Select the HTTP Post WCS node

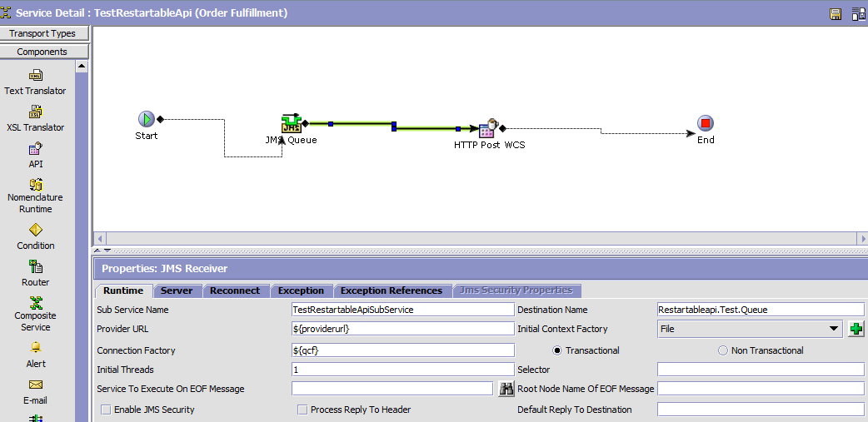coord(487,128)
